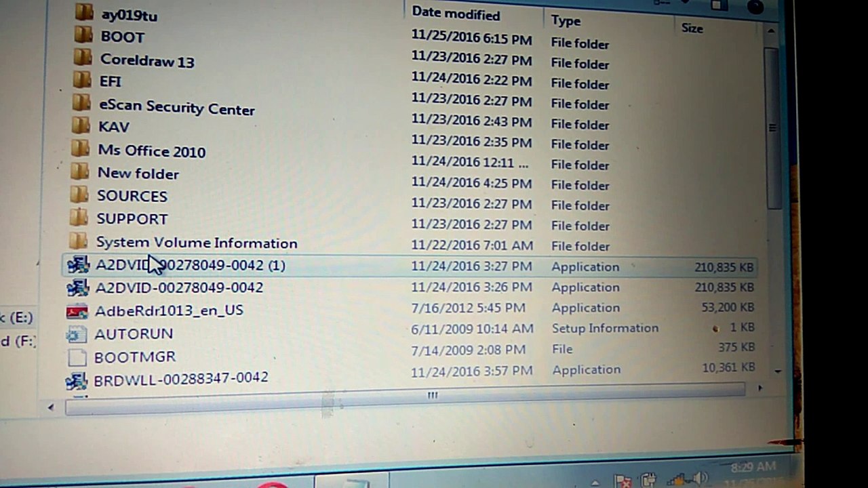Click the horizontal scrollbar right arrow
Screen dimensions: 868x488
759,388
